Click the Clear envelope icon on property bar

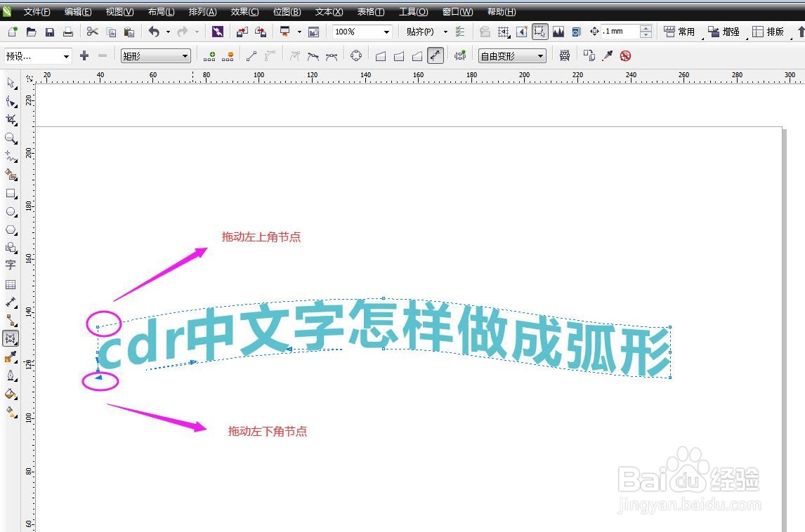625,55
